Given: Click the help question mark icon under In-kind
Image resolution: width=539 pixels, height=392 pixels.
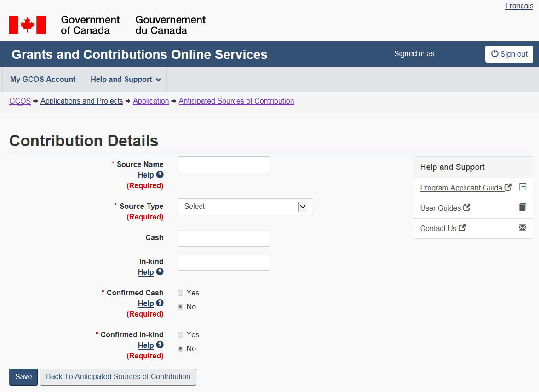Looking at the screenshot, I should tap(160, 271).
